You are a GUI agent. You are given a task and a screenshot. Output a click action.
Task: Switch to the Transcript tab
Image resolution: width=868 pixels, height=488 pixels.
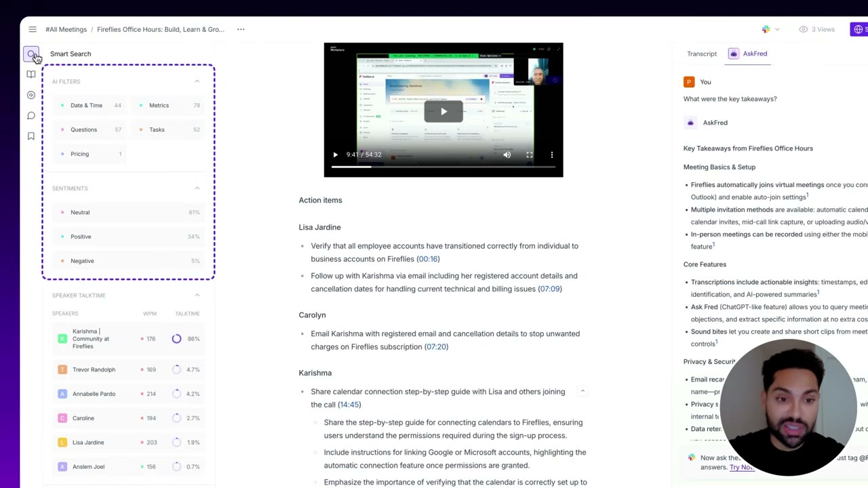coord(702,54)
